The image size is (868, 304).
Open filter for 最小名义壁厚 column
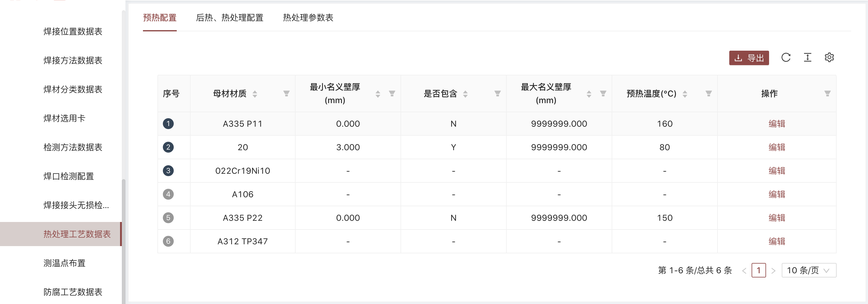click(x=392, y=93)
